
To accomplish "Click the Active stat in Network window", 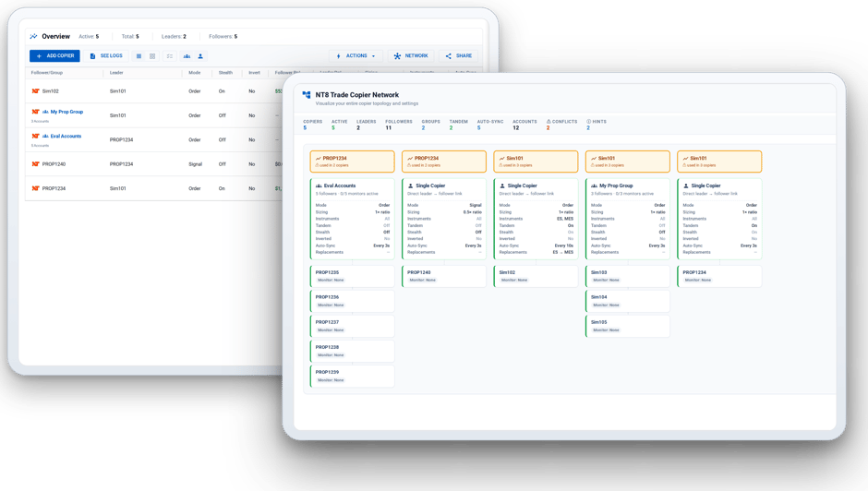I will tap(339, 125).
